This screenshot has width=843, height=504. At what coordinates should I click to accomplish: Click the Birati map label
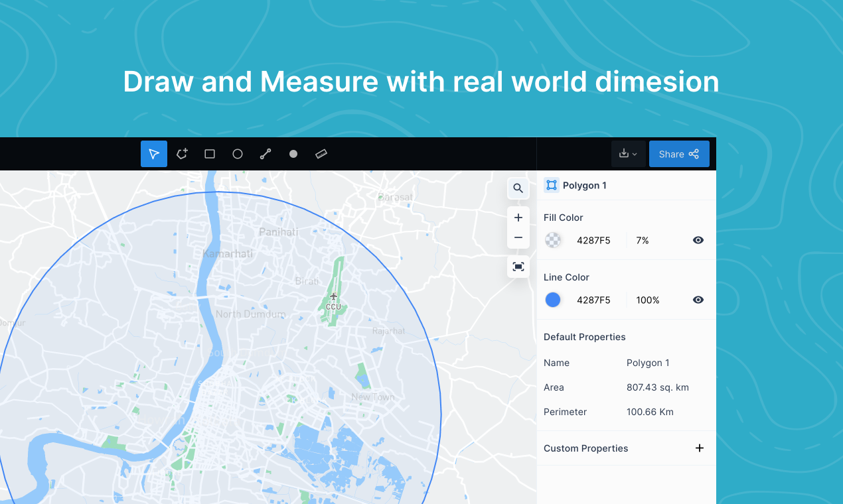(x=307, y=281)
